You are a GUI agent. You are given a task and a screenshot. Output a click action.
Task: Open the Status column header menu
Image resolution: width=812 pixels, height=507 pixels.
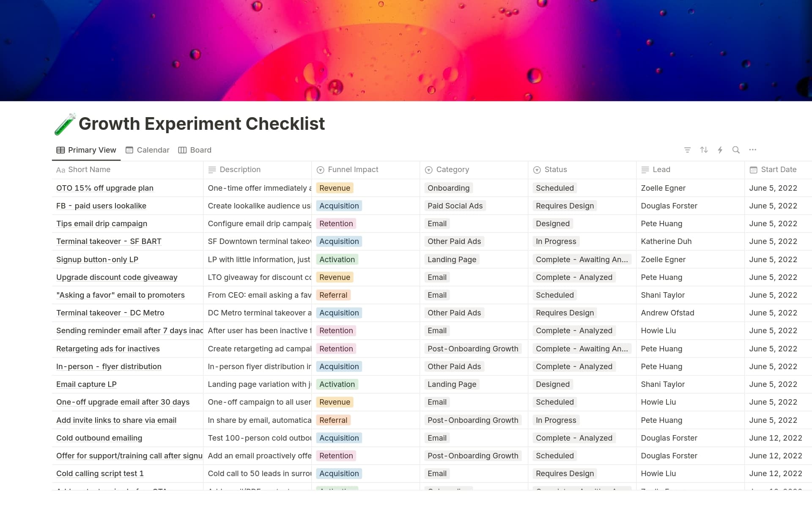click(555, 170)
